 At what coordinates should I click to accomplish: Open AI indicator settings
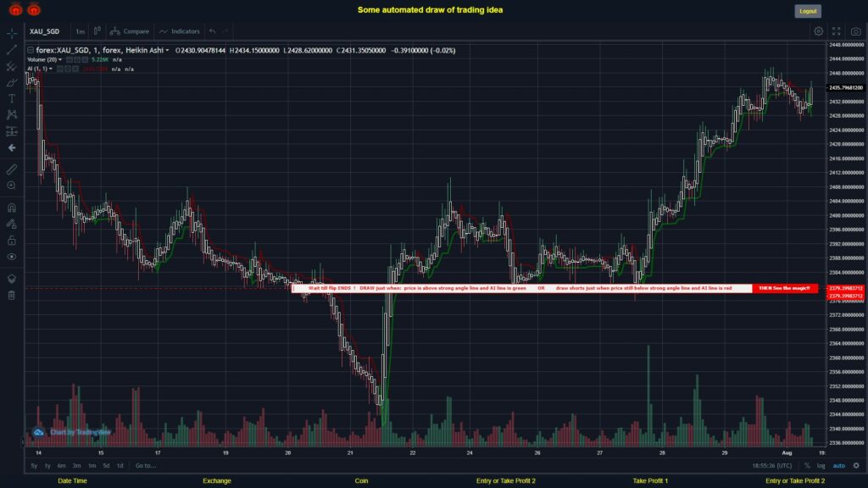tap(68, 69)
